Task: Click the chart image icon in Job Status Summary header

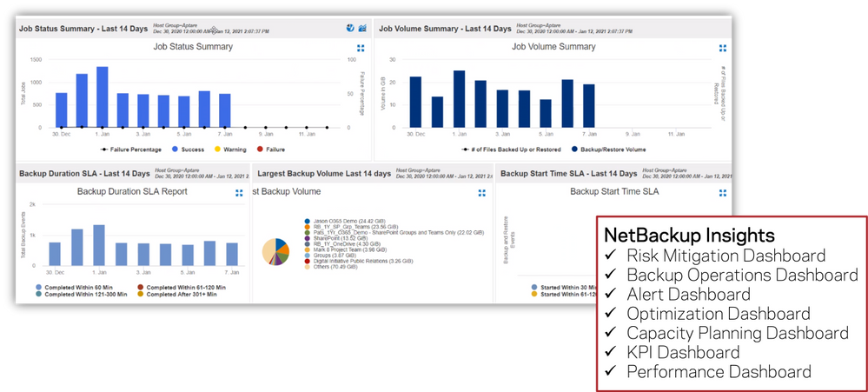Action: point(362,28)
